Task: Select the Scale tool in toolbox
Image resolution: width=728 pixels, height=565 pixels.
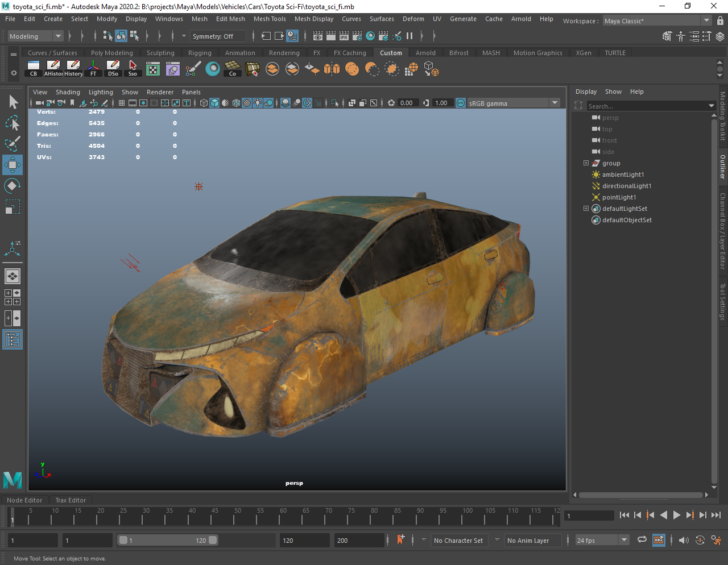Action: (x=13, y=207)
